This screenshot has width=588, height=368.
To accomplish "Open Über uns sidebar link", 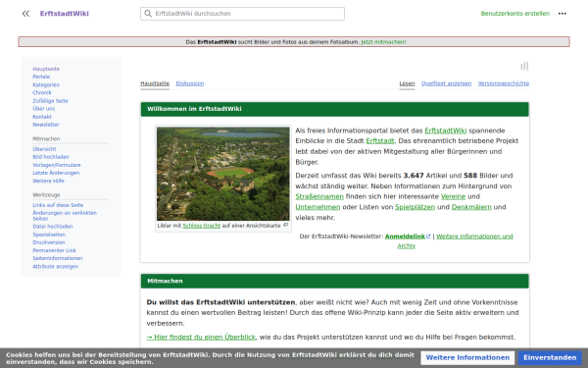I will 44,109.
